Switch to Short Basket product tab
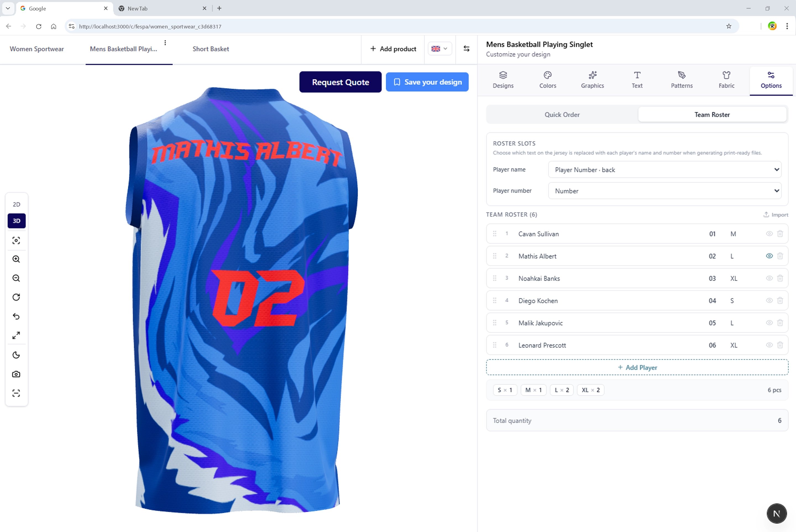 pyautogui.click(x=210, y=49)
